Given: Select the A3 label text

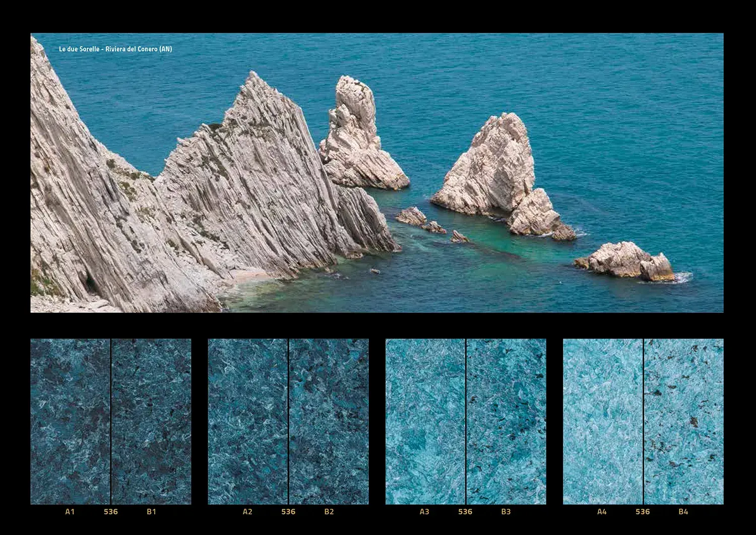Looking at the screenshot, I should point(424,512).
